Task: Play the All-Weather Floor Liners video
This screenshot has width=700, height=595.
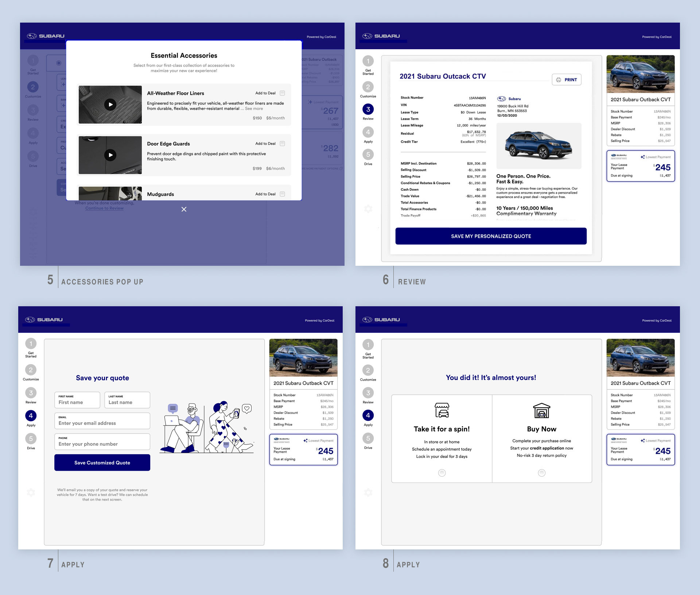Action: (110, 105)
